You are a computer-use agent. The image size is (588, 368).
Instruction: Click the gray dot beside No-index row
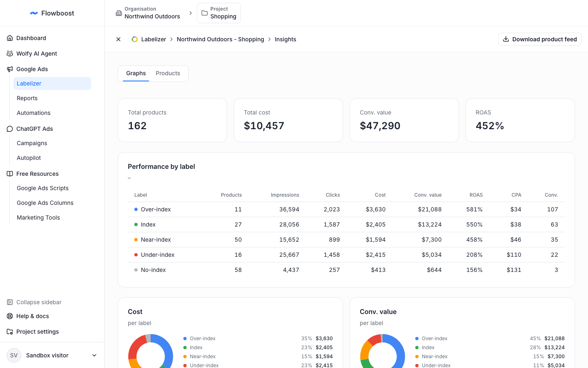136,270
